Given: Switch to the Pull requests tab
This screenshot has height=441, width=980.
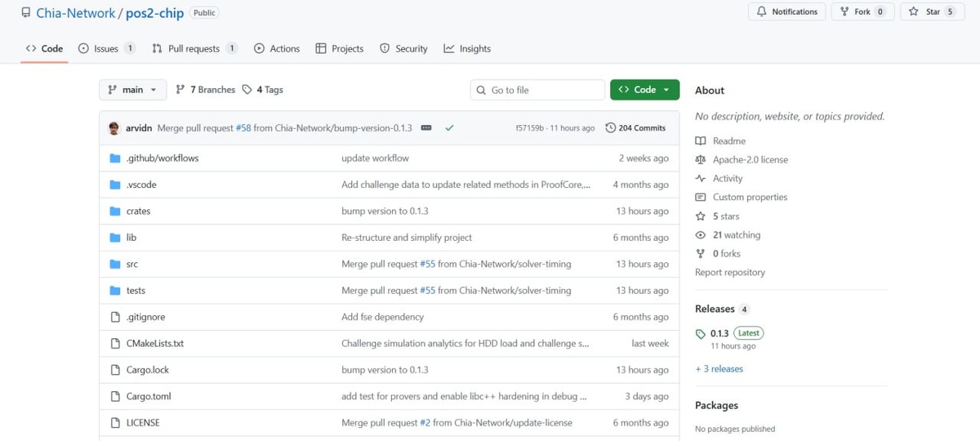Looking at the screenshot, I should (194, 48).
